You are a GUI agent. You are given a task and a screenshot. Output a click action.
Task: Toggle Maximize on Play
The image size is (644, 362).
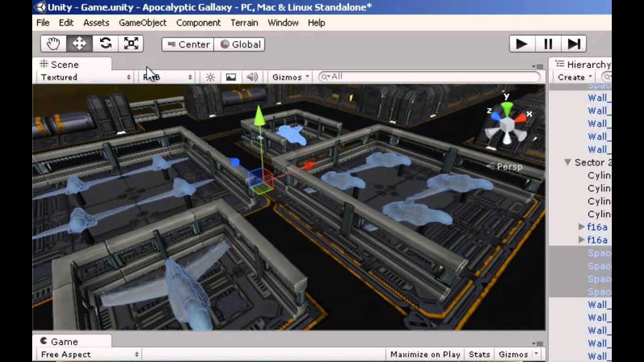425,354
